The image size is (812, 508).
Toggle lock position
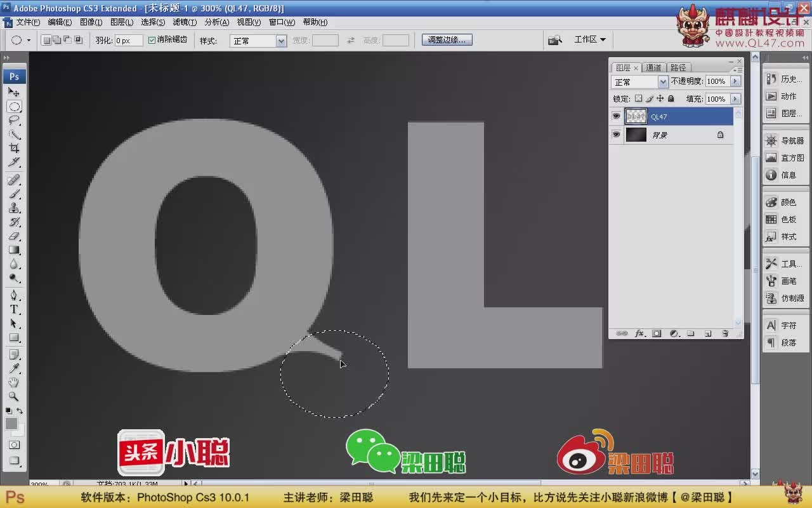click(x=660, y=98)
